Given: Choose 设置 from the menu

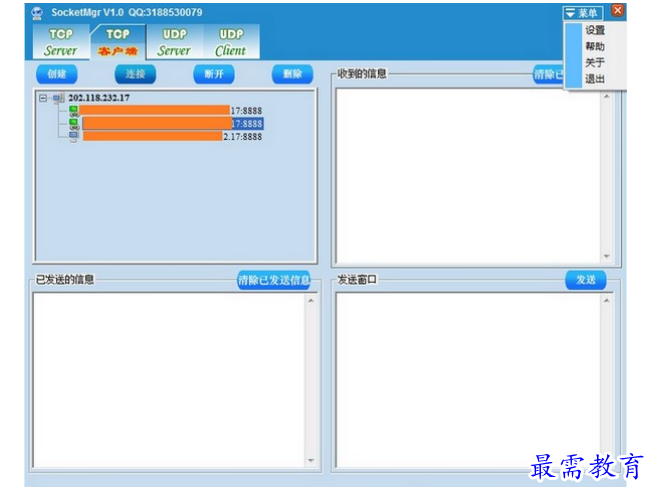Looking at the screenshot, I should click(595, 30).
